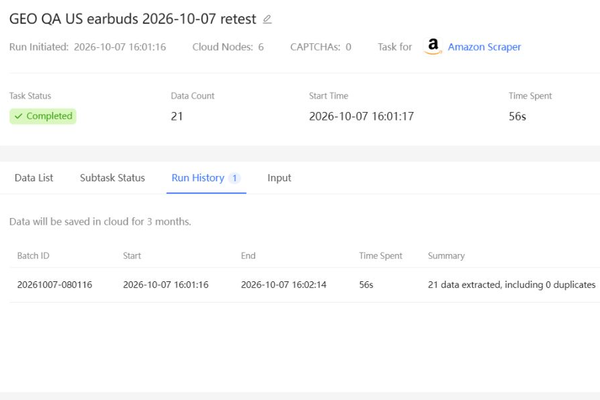Click Batch ID 20261007-080116
Image resolution: width=600 pixels, height=400 pixels.
coord(55,285)
